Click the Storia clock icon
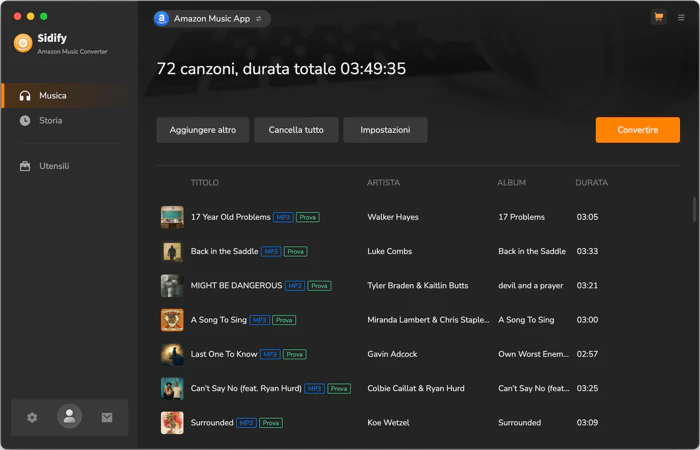 tap(25, 121)
